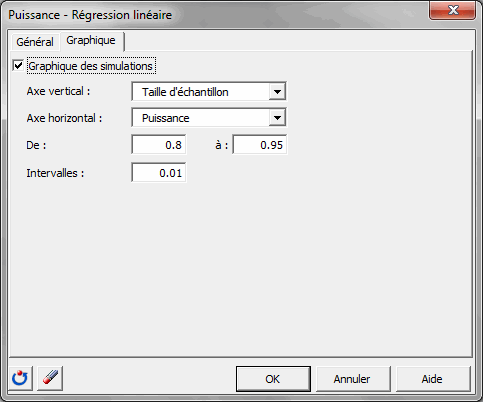Click the 'Graphique des simulations' label text

tap(90, 66)
